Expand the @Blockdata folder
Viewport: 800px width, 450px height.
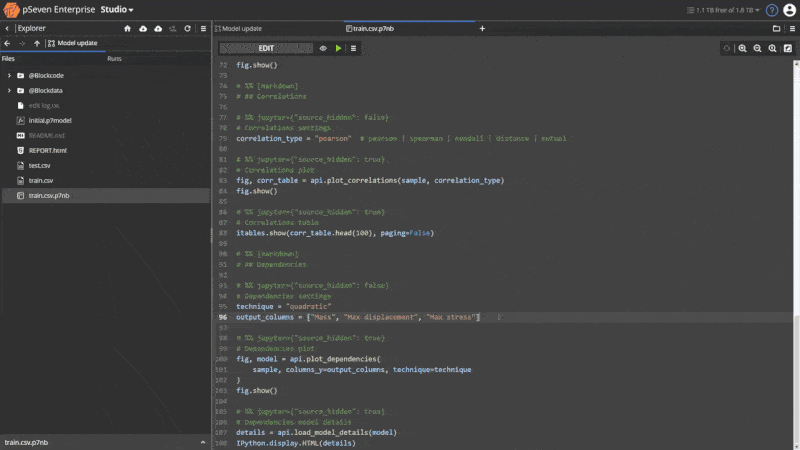[9, 90]
